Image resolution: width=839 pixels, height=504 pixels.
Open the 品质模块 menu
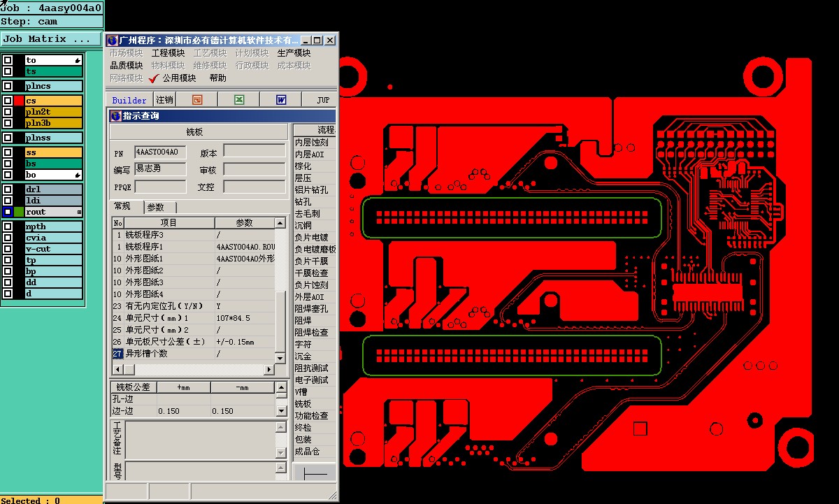click(126, 66)
